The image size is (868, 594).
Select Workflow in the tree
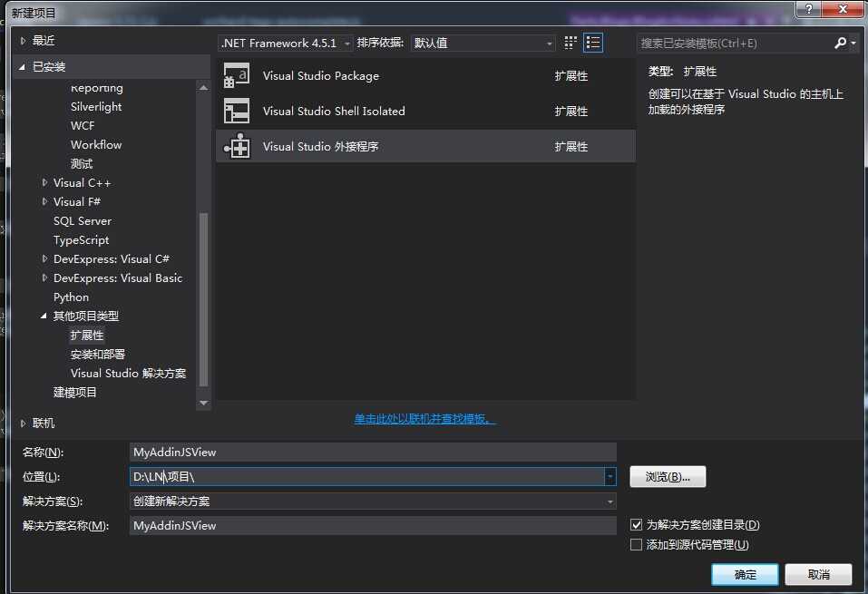point(96,144)
